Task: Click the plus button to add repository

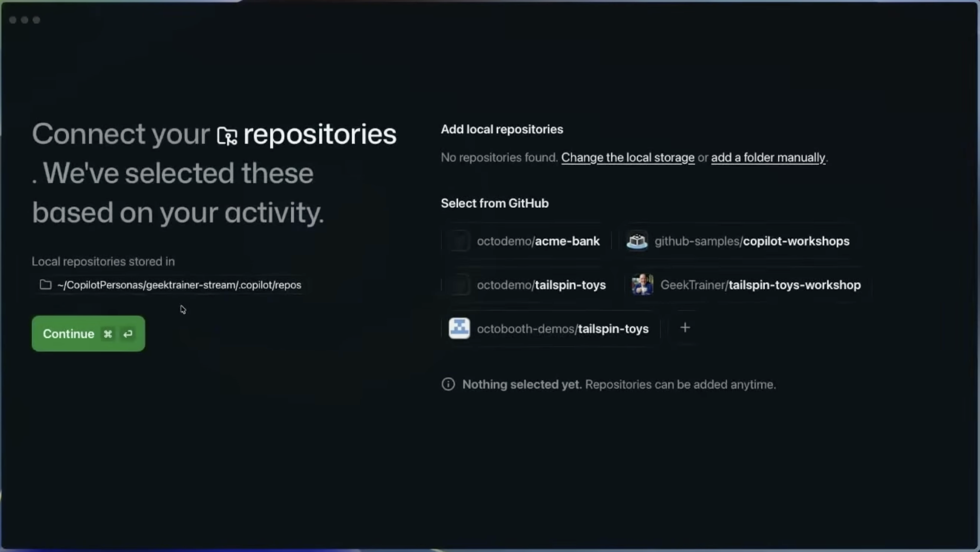Action: point(685,328)
